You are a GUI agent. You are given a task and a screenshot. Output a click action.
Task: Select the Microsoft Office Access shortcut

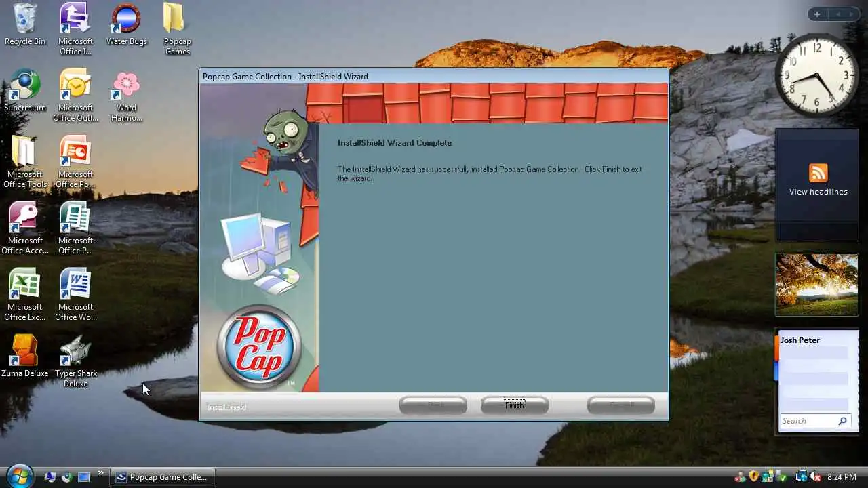click(x=25, y=228)
